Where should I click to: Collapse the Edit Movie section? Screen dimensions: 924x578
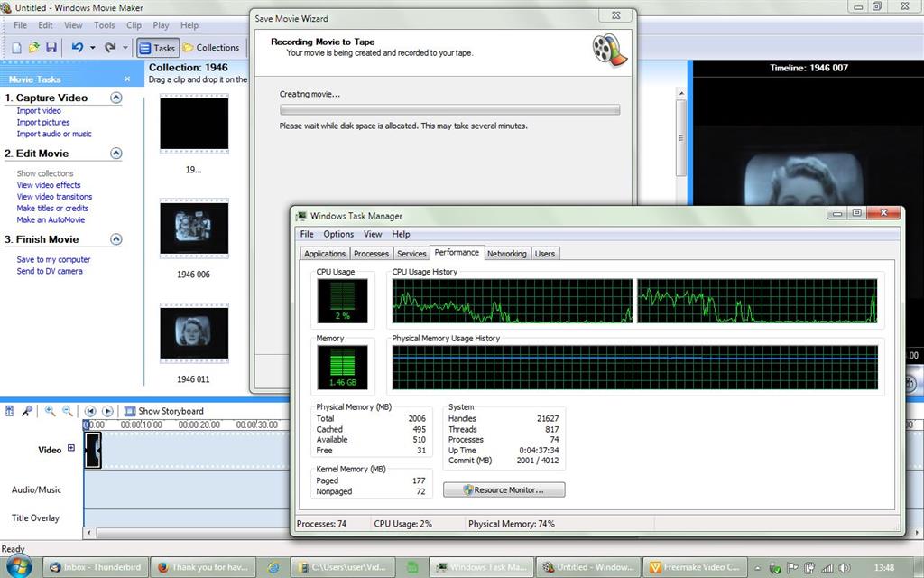(x=116, y=154)
